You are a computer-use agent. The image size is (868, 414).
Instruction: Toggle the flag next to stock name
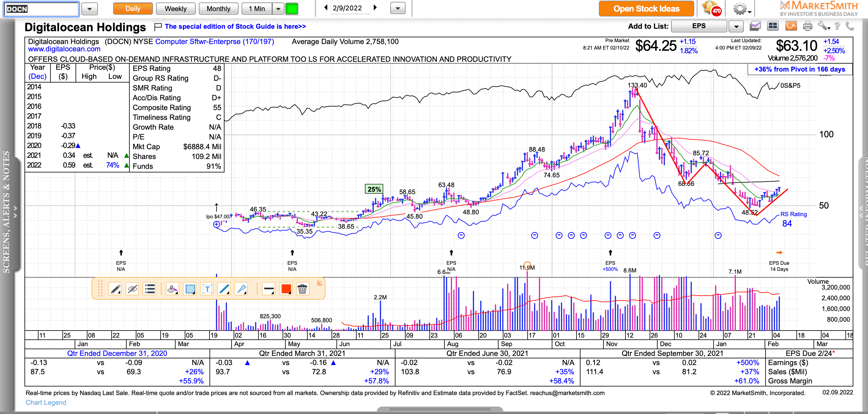(x=157, y=27)
